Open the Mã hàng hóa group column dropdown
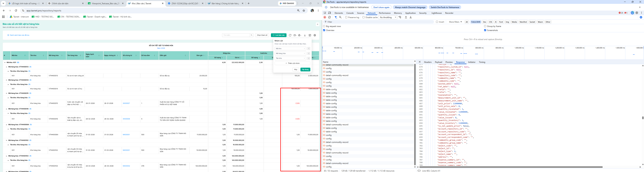This screenshot has height=172, width=644. (x=290, y=53)
